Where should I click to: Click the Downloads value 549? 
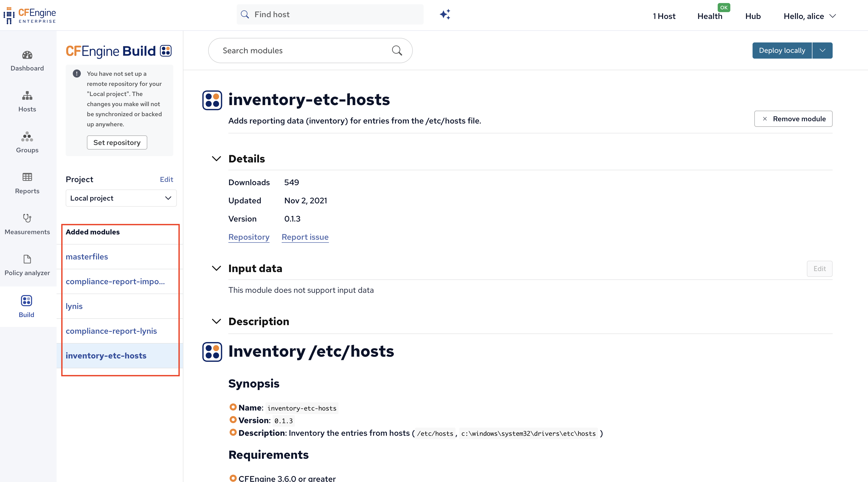tap(292, 182)
